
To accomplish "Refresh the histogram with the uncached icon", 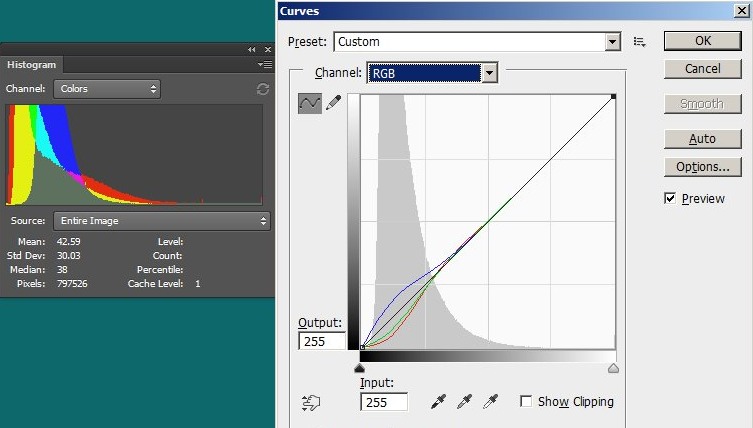I will [263, 89].
